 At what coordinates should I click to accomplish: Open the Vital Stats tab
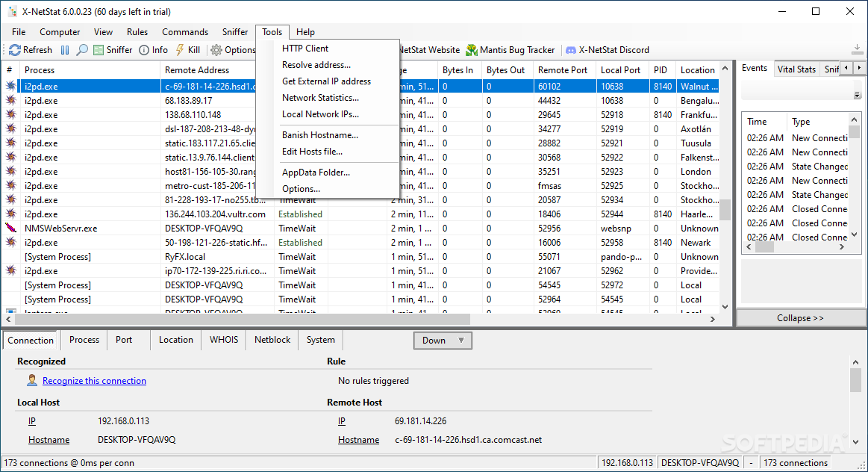796,69
